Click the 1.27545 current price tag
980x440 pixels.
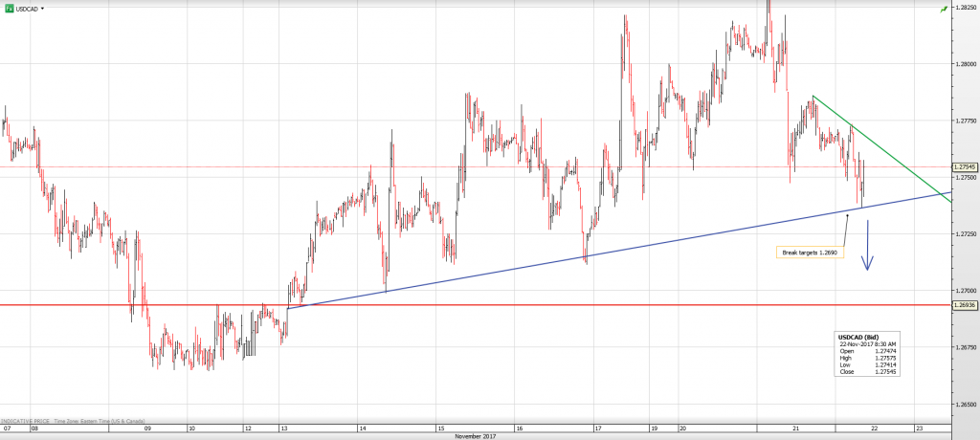965,166
